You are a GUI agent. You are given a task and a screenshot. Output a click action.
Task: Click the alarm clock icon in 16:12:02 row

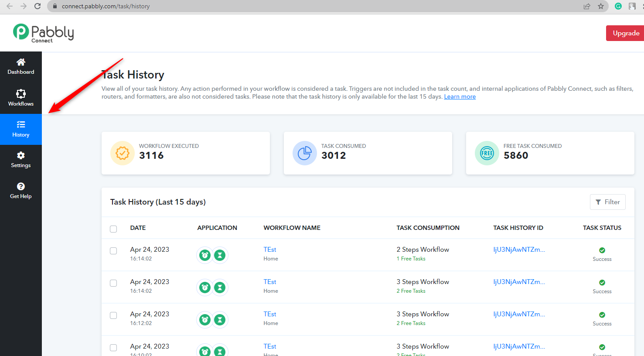(205, 320)
